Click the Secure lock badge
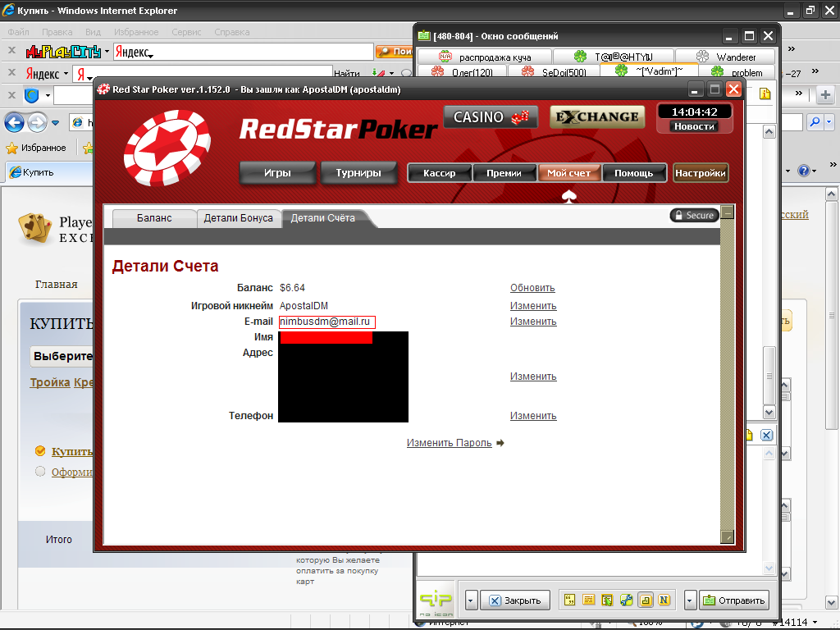Image resolution: width=840 pixels, height=630 pixels. 694,216
